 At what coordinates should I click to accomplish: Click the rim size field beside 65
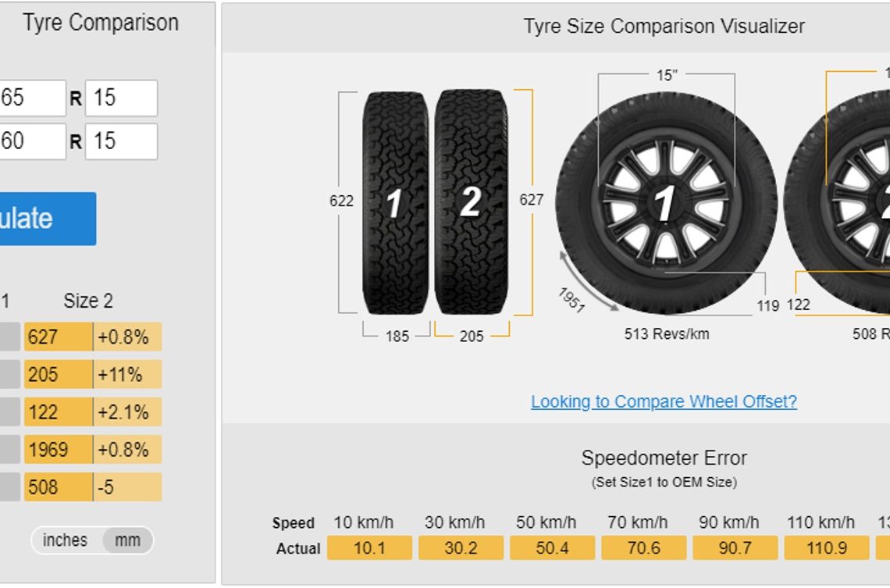121,98
